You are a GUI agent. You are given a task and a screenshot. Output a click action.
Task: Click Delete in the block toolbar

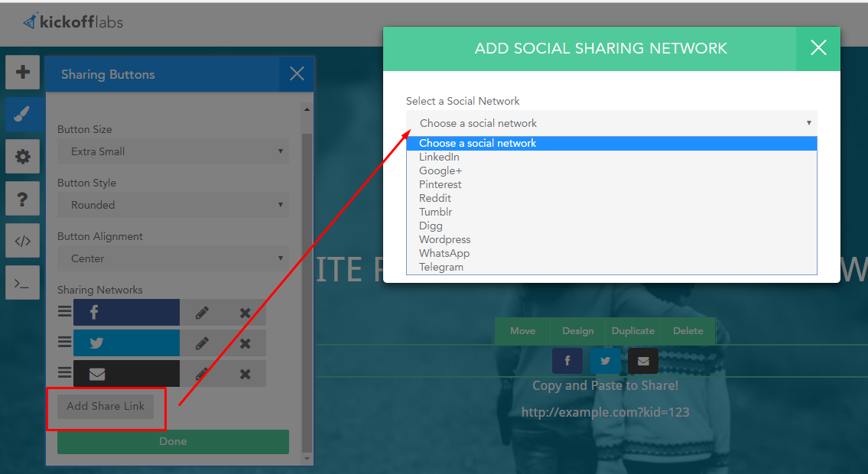688,331
